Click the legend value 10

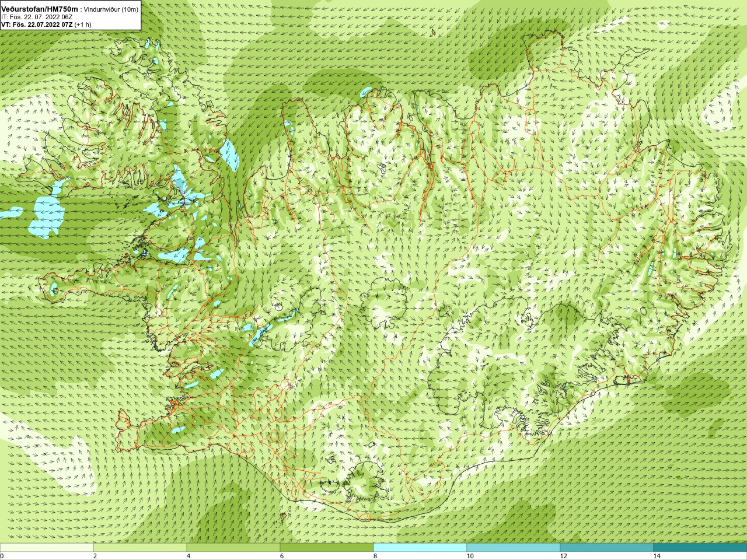(470, 556)
